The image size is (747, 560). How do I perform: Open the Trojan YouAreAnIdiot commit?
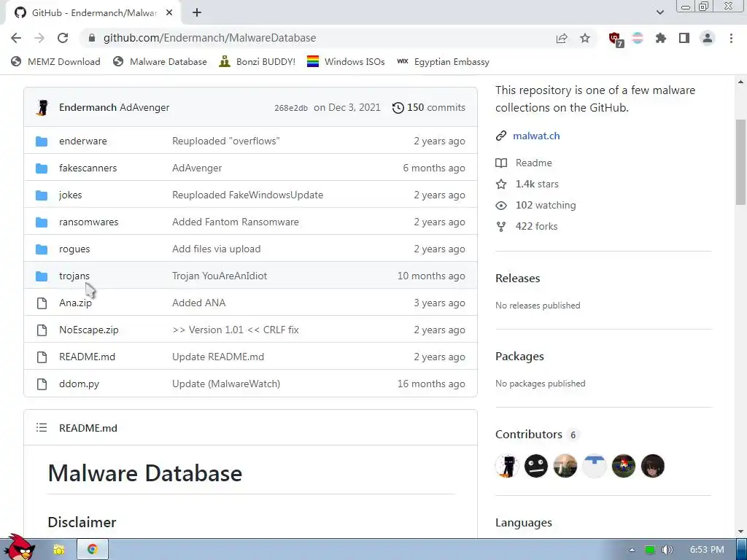[x=220, y=276]
